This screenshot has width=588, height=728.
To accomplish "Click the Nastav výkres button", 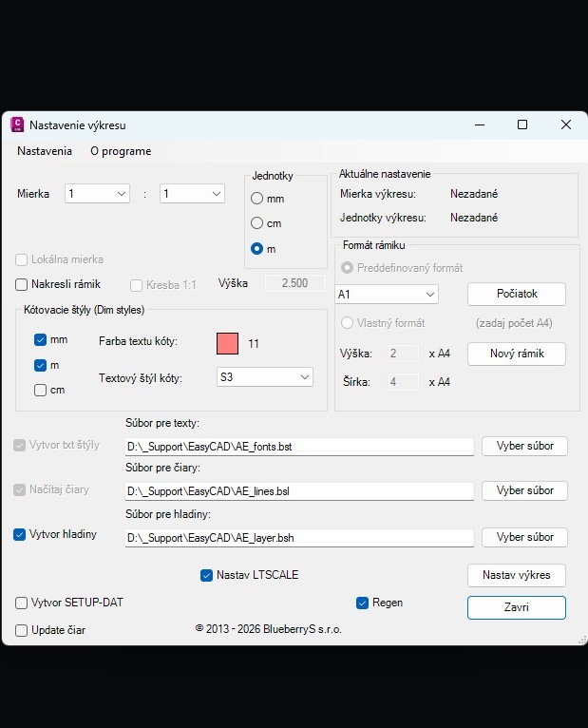I will click(x=516, y=575).
